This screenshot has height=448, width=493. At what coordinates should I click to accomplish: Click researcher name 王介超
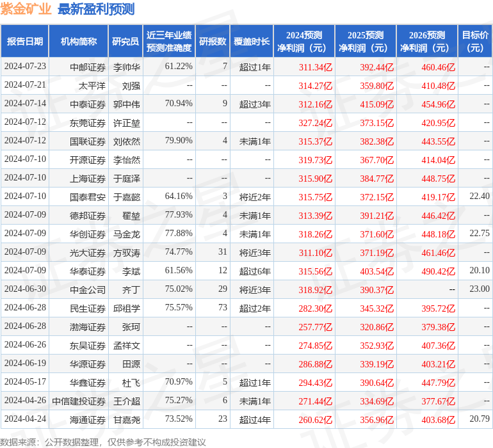click(127, 401)
